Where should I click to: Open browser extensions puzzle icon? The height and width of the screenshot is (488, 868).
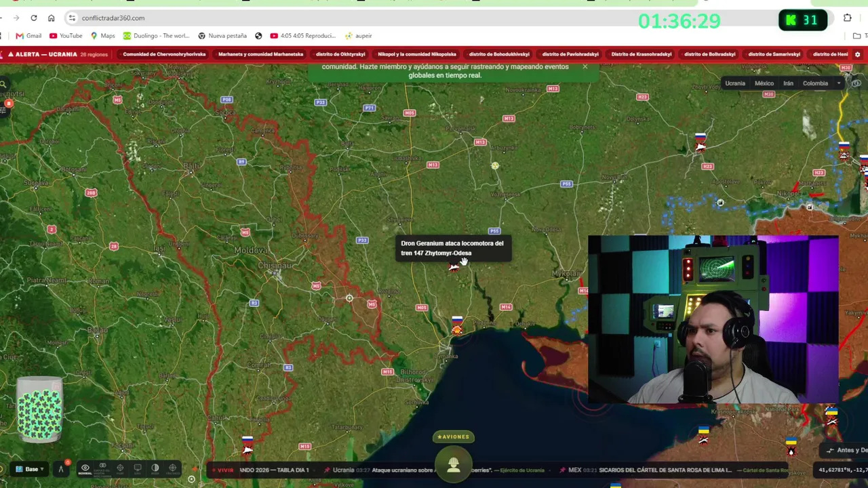[x=848, y=18]
